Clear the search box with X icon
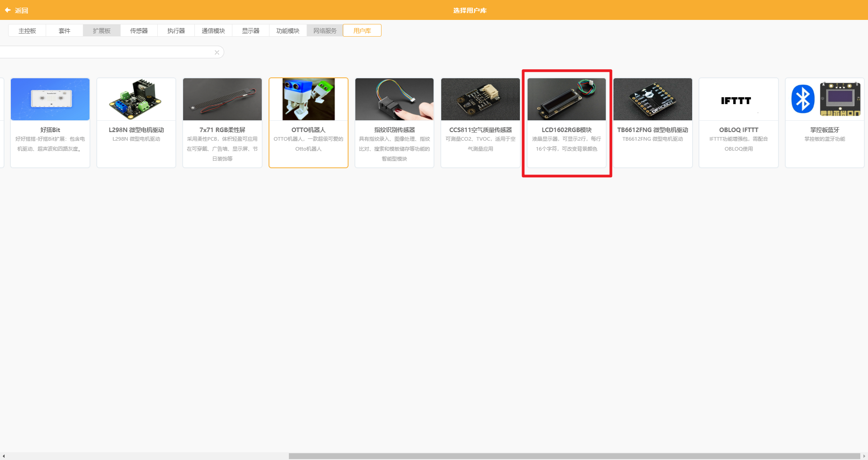The height and width of the screenshot is (460, 868). pyautogui.click(x=217, y=52)
